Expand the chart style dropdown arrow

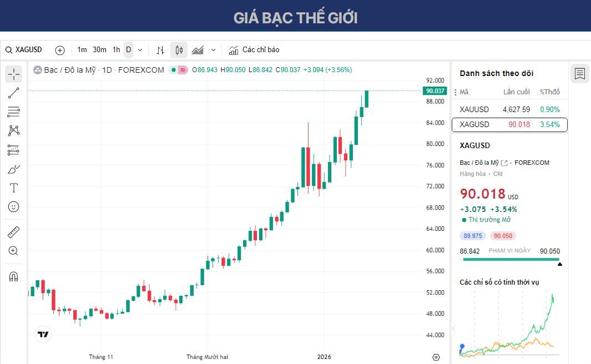tap(213, 49)
